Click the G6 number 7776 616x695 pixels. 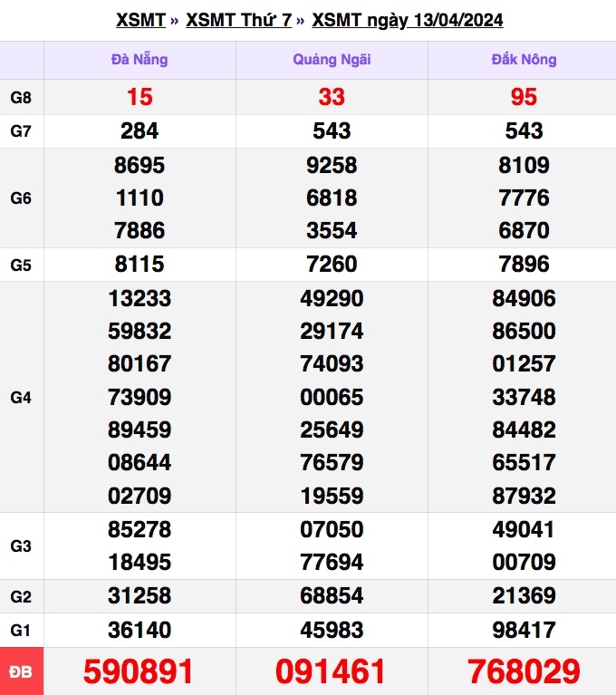(524, 198)
